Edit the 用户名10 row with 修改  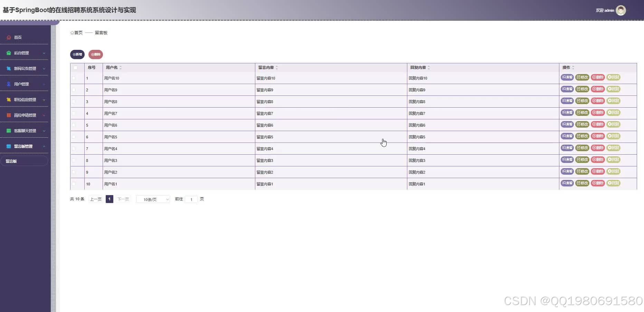[582, 77]
